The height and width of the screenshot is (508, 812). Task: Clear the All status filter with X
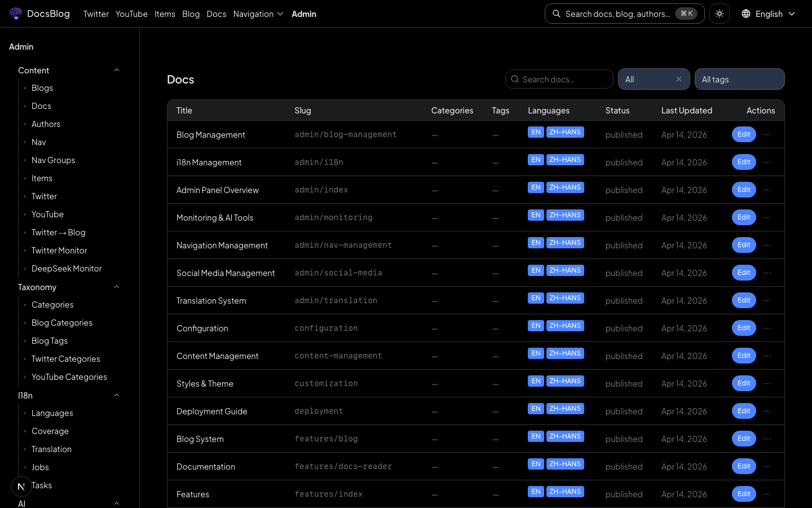(x=679, y=79)
